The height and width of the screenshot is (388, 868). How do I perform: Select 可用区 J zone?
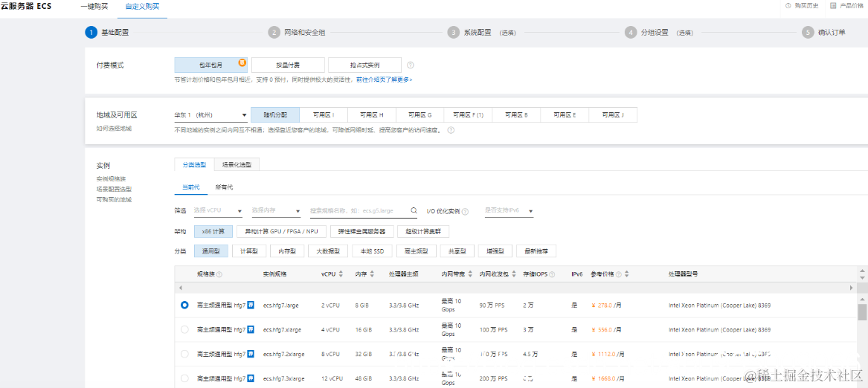click(613, 115)
